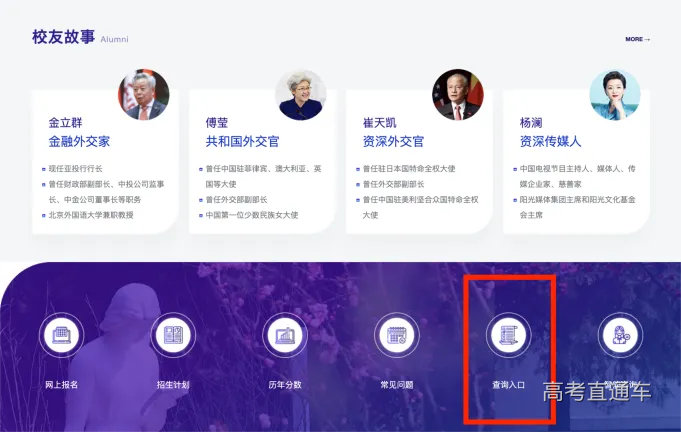Open the consultation headset icon on the right

click(x=621, y=335)
